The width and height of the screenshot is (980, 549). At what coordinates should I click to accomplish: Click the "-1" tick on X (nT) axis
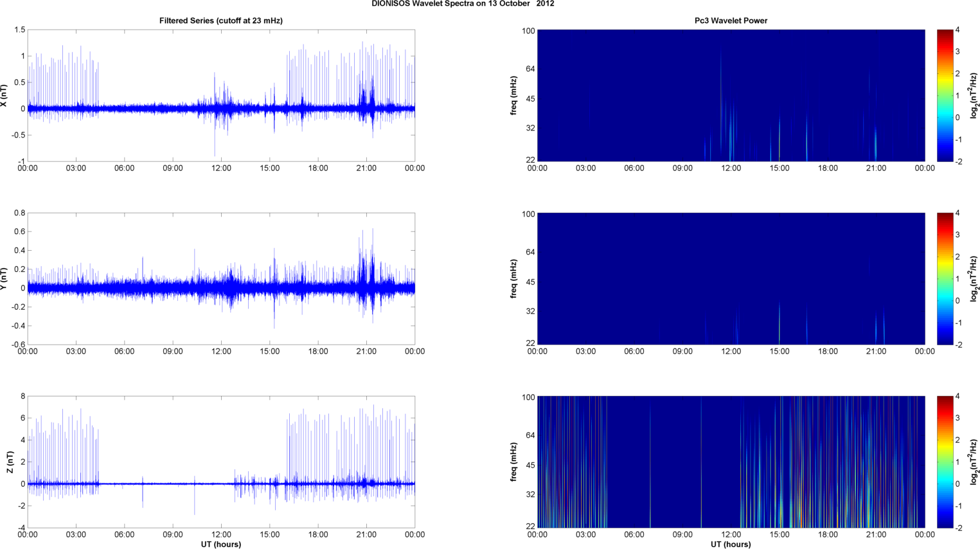[22, 162]
